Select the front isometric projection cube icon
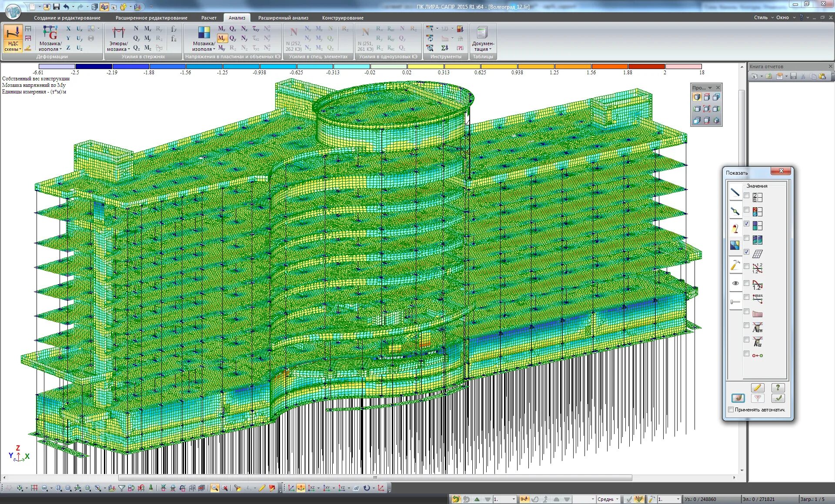 click(x=697, y=97)
